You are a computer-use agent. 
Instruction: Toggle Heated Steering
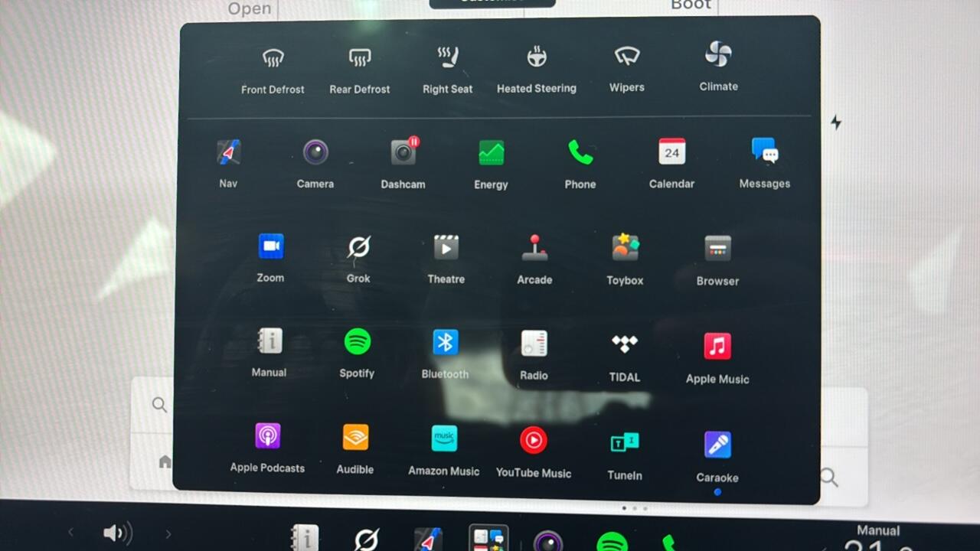(x=537, y=69)
